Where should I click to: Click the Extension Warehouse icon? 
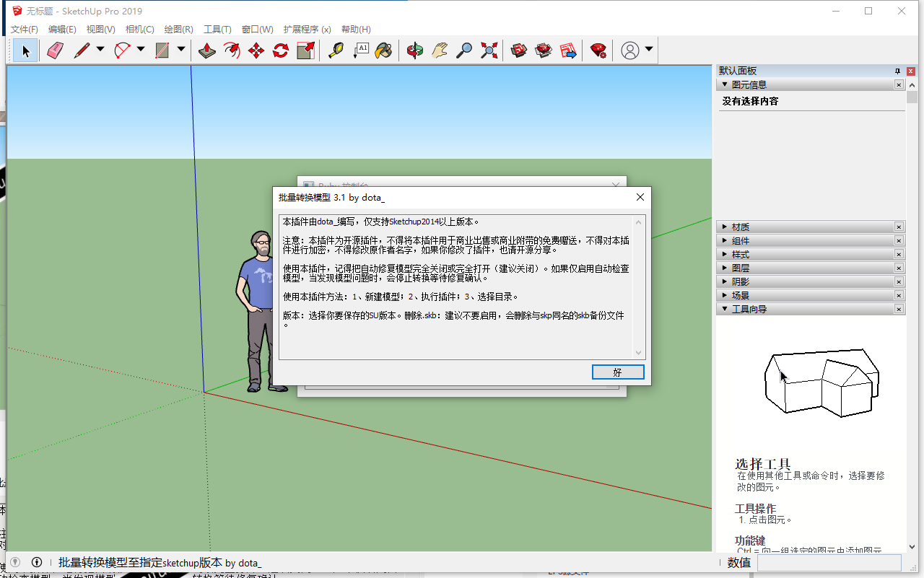pos(544,51)
